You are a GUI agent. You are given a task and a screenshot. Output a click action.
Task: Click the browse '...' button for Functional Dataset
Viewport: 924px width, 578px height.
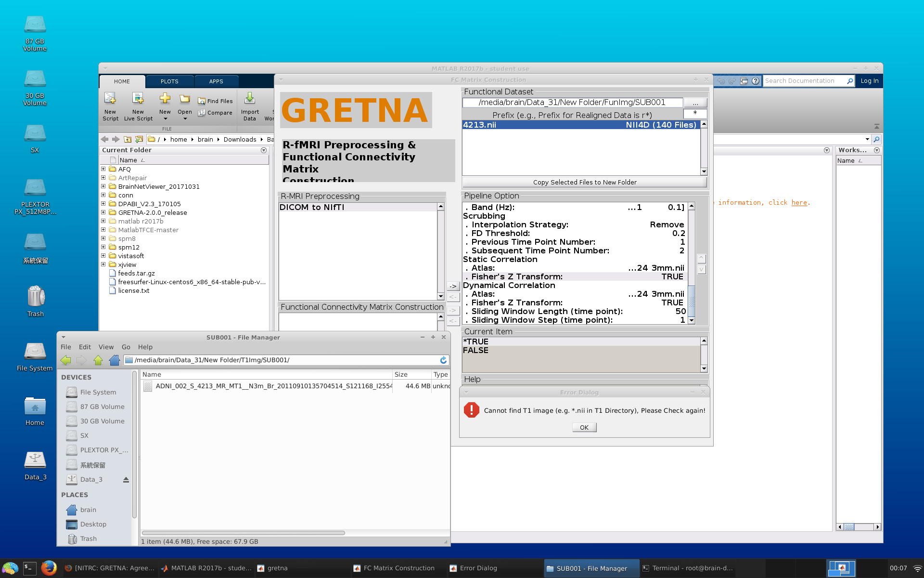coord(695,103)
